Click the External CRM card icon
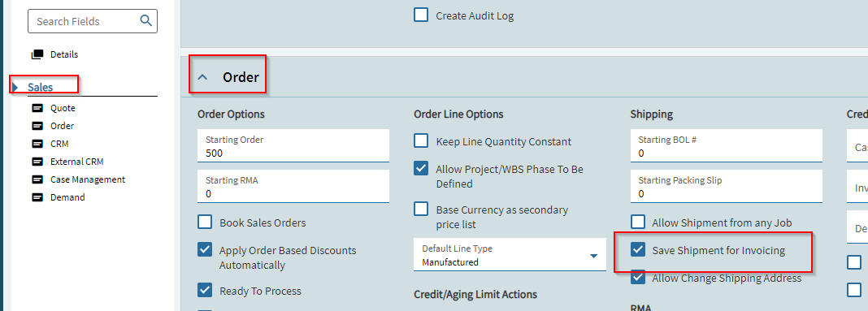The width and height of the screenshot is (868, 311). pos(37,162)
